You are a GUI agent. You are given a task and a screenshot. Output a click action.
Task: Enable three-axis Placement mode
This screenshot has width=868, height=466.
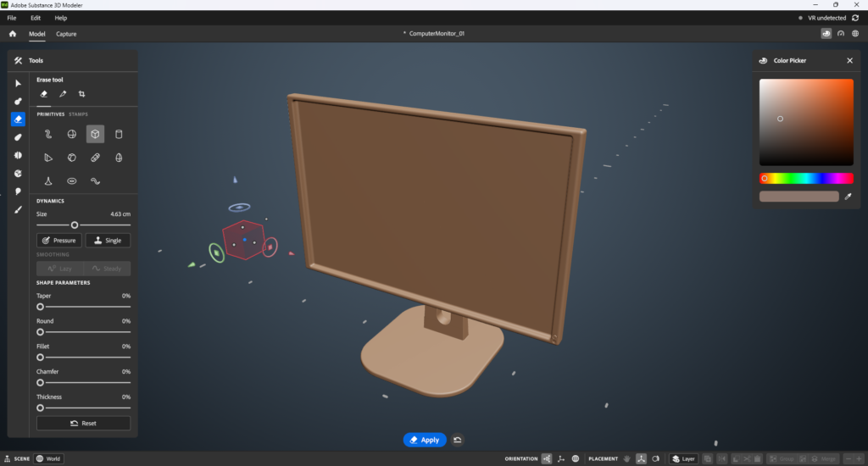tap(641, 459)
